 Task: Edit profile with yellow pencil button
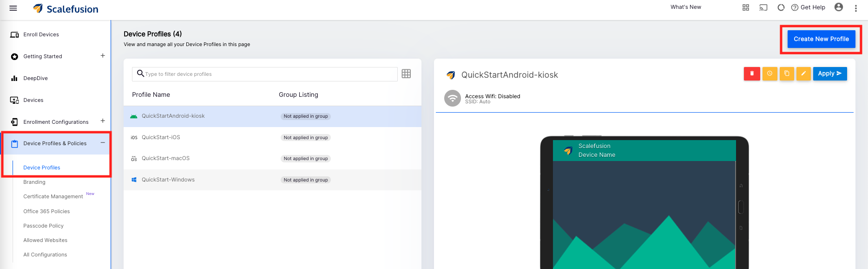pyautogui.click(x=803, y=74)
